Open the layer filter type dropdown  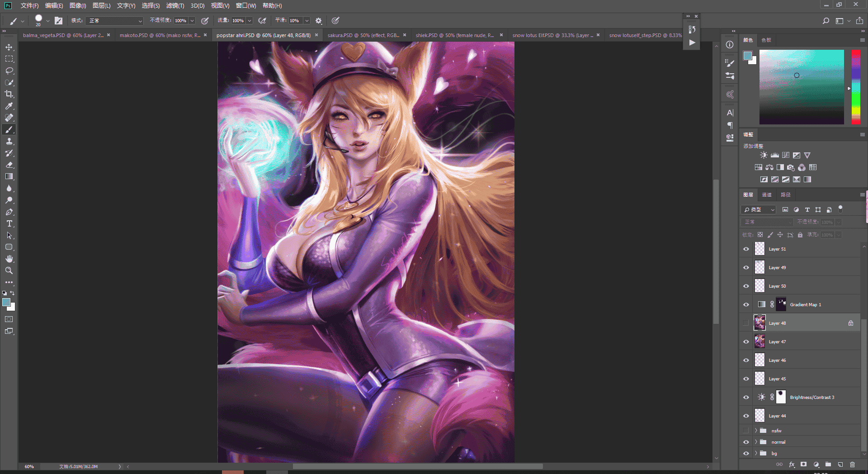759,209
